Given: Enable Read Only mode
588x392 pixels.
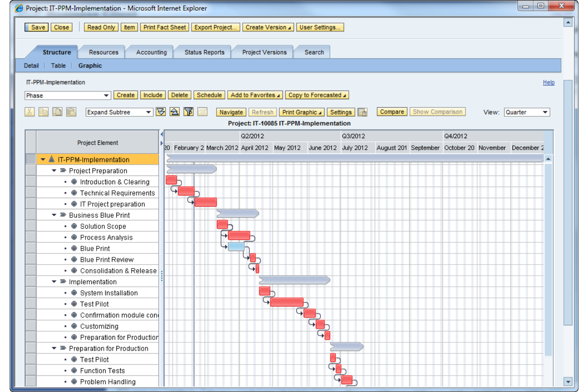Looking at the screenshot, I should (101, 27).
